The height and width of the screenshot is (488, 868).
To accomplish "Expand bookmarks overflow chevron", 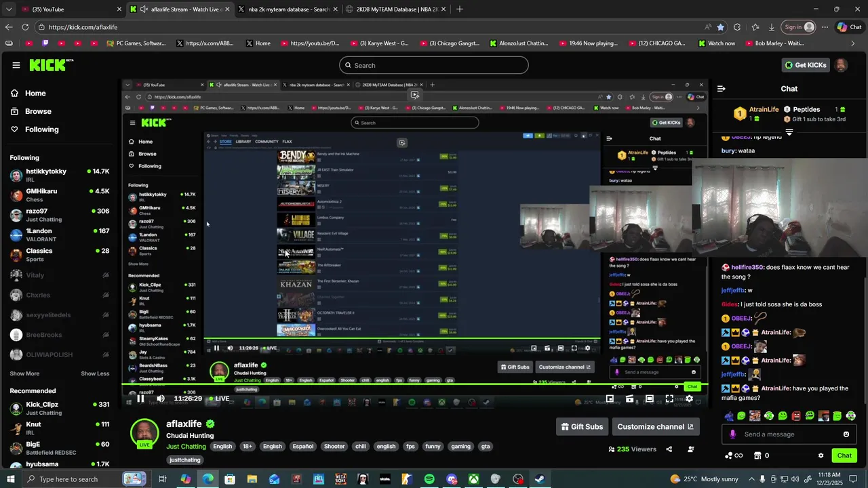I will click(x=853, y=43).
